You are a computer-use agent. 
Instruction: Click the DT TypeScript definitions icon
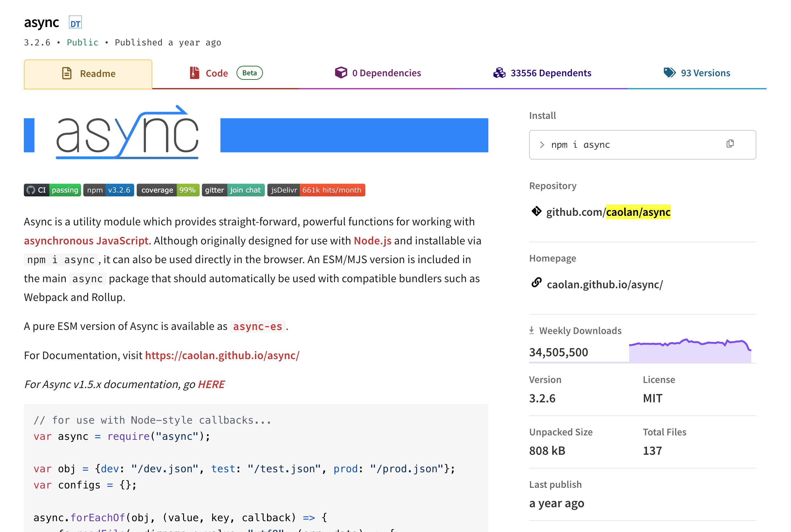tap(75, 23)
